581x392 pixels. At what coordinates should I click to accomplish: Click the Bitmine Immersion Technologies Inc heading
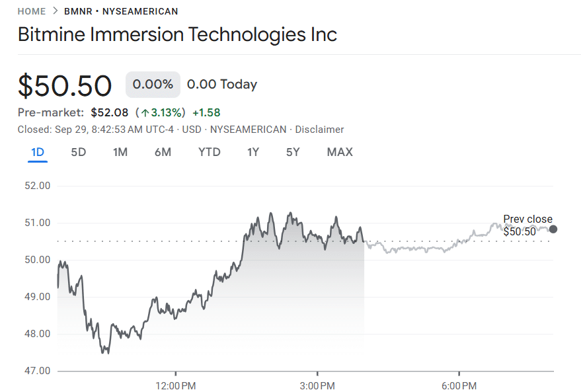pyautogui.click(x=177, y=34)
